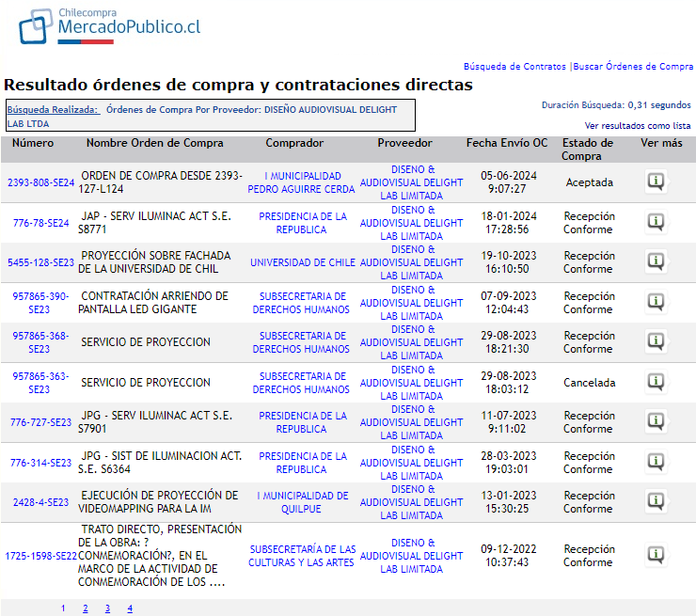Click the Estado de Compra header
The width and height of the screenshot is (696, 616).
click(x=587, y=150)
